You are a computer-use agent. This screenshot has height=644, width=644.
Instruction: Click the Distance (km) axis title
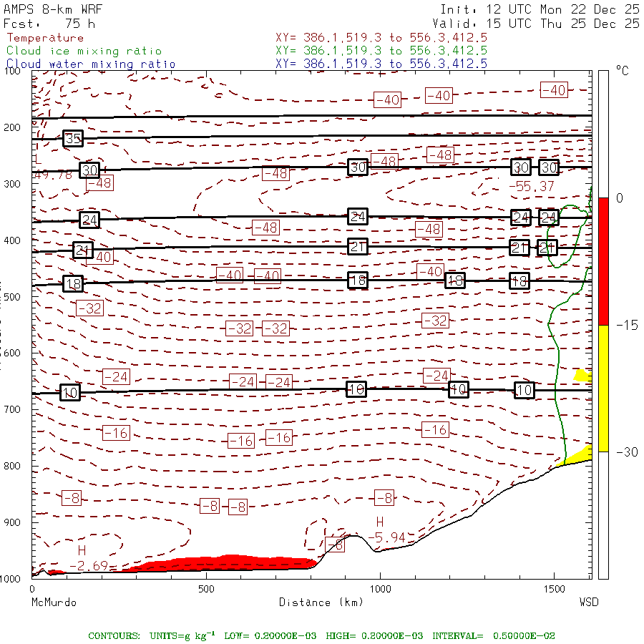pos(321,602)
